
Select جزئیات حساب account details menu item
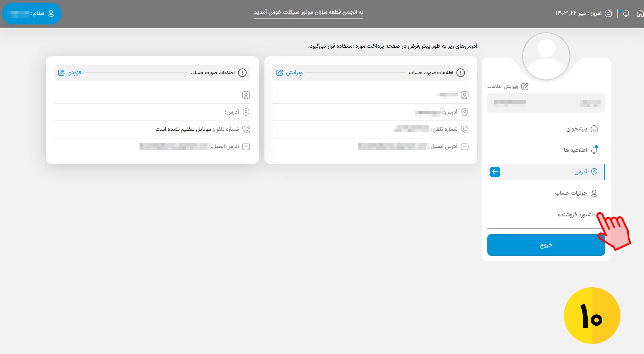pyautogui.click(x=571, y=193)
